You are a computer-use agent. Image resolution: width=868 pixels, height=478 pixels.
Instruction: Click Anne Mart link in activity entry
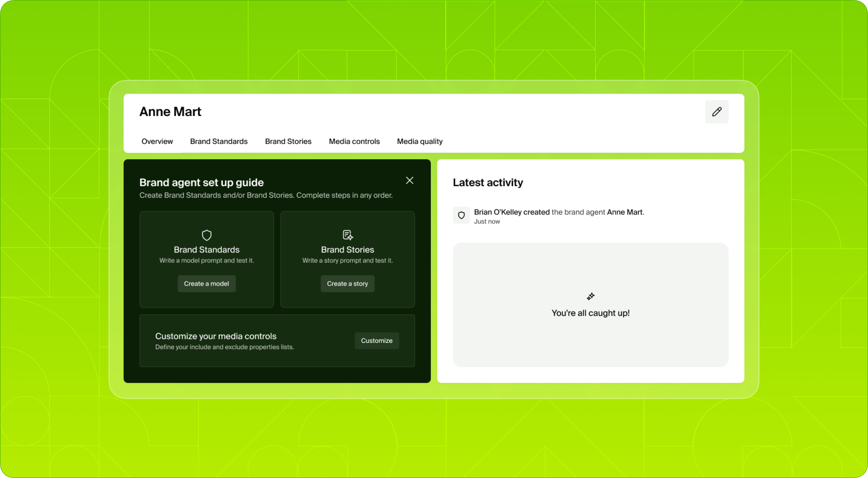coord(624,212)
